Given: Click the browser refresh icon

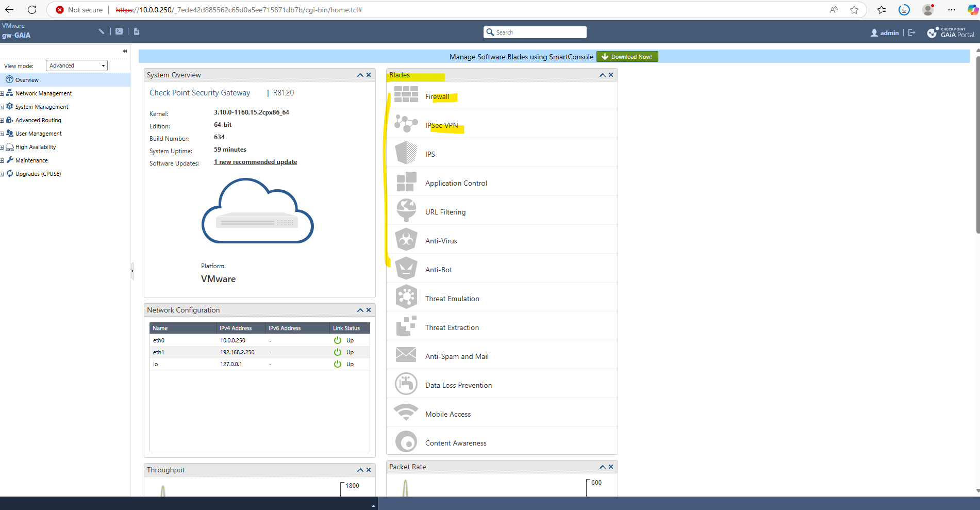Looking at the screenshot, I should tap(32, 10).
